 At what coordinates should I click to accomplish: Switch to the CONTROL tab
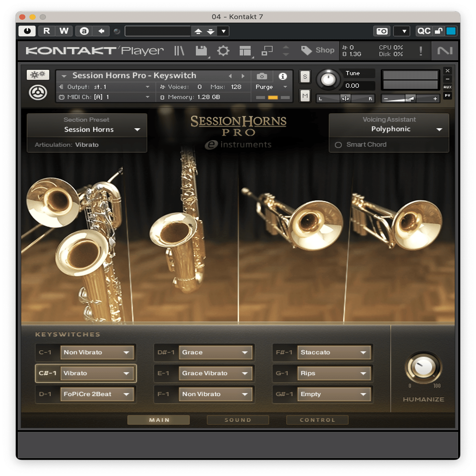[x=317, y=420]
